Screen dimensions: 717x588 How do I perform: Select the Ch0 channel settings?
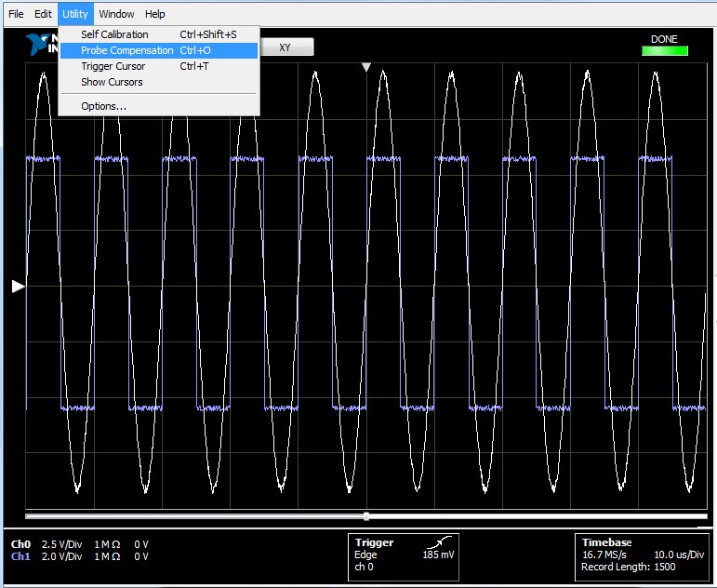pyautogui.click(x=20, y=543)
